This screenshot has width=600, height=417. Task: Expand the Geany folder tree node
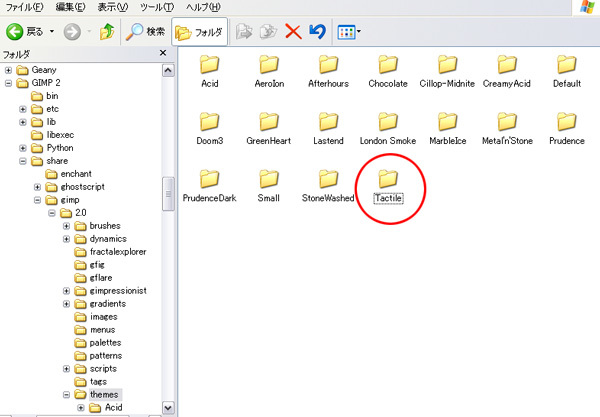point(9,70)
